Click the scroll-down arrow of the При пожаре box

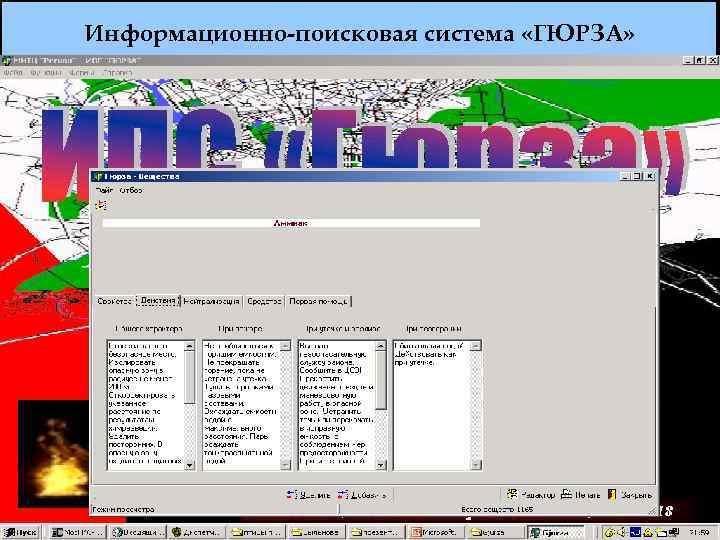[x=285, y=465]
